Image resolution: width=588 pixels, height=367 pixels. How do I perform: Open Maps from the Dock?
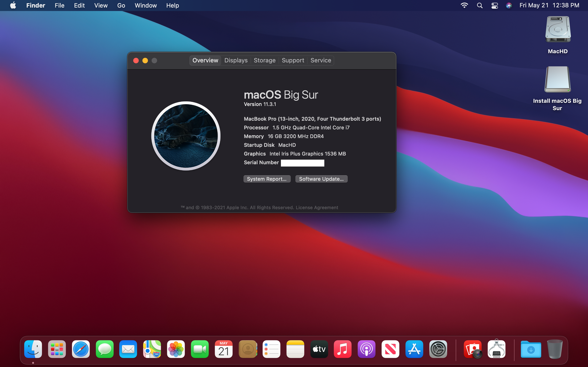click(152, 349)
